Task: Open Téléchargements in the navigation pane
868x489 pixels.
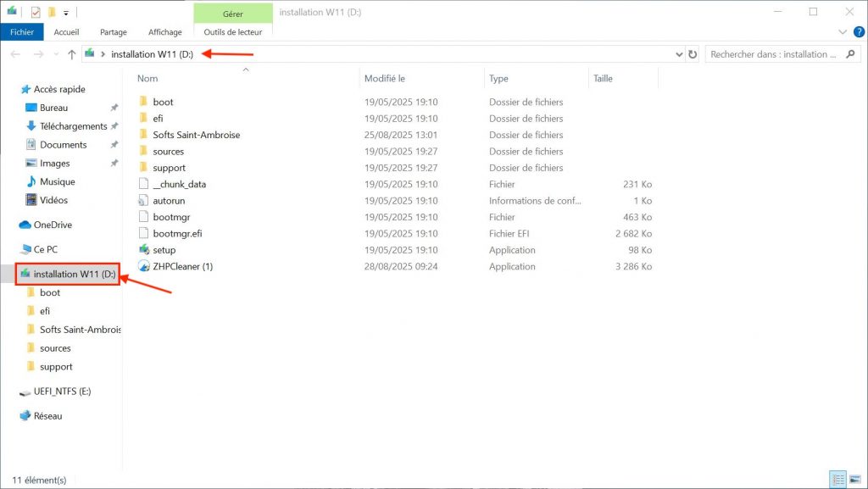Action: pos(73,126)
